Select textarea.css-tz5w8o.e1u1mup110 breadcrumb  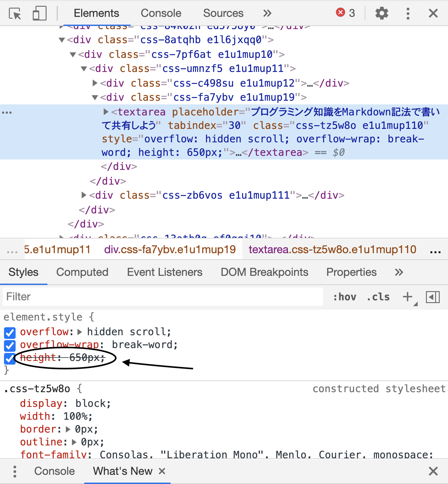[x=333, y=250]
